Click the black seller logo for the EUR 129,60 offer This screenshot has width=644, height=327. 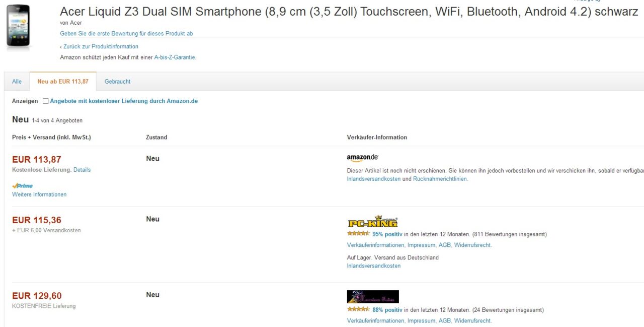372,297
